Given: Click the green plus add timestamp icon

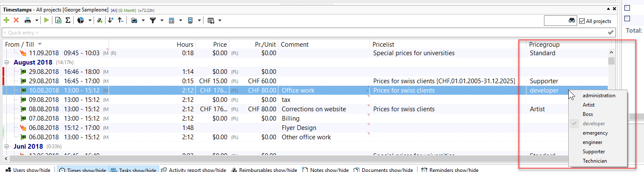Looking at the screenshot, I should click(x=6, y=20).
